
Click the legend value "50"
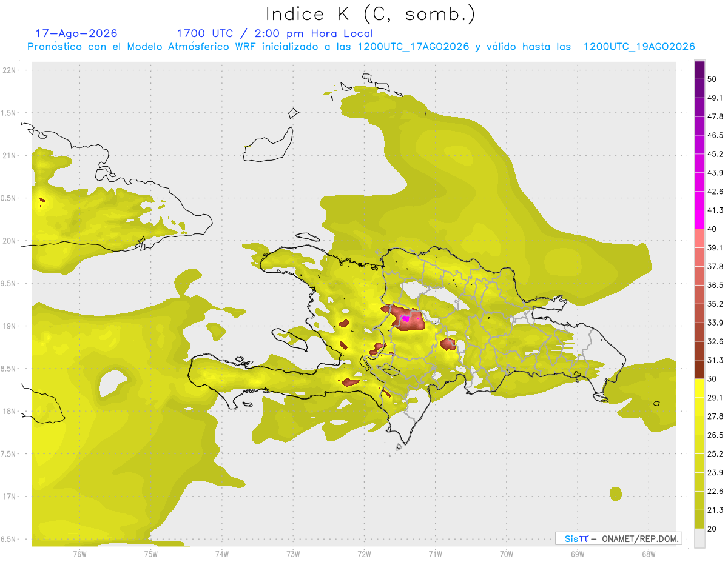(713, 79)
